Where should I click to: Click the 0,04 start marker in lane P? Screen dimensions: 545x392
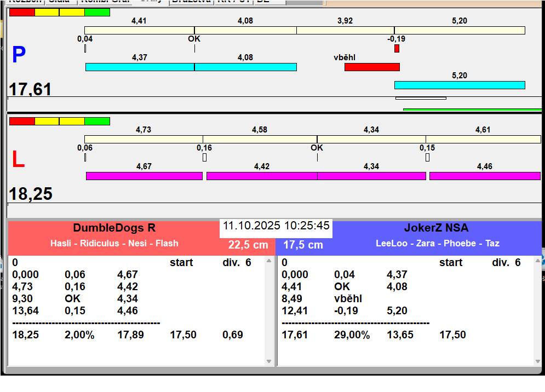[x=85, y=49]
